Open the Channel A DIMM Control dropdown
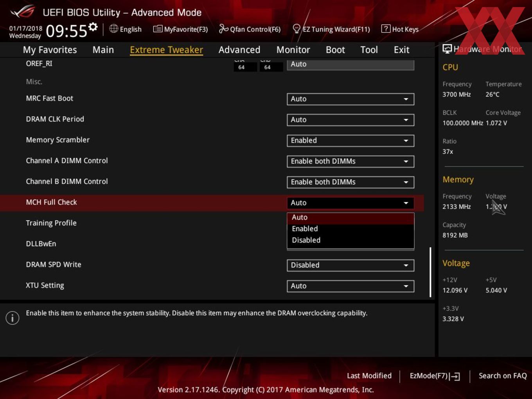Screen dimensions: 532x399 click(x=350, y=161)
